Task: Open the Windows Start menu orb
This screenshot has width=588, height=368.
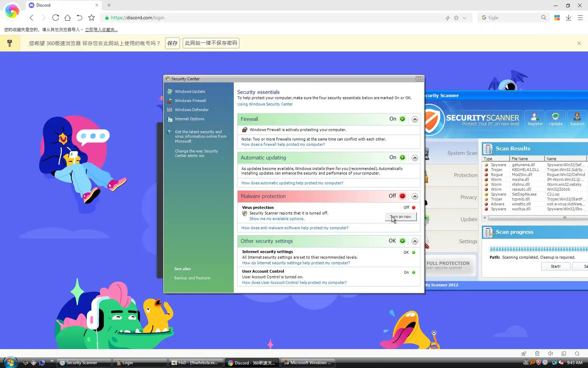Action: [10, 362]
